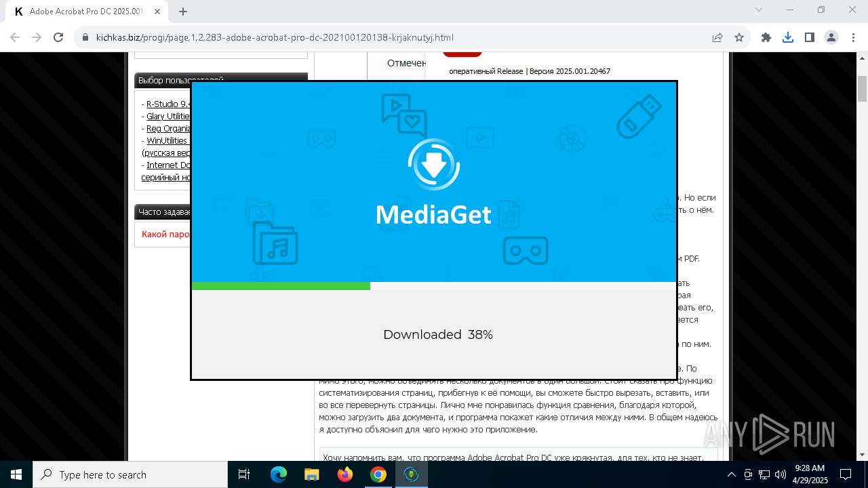
Task: Click the 'Отмечен' label on the page
Action: click(x=406, y=63)
